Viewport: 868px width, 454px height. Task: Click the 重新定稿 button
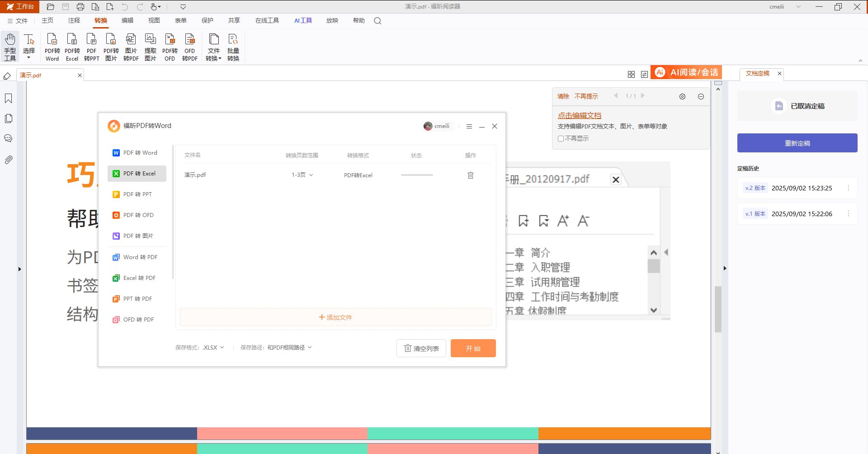point(797,143)
